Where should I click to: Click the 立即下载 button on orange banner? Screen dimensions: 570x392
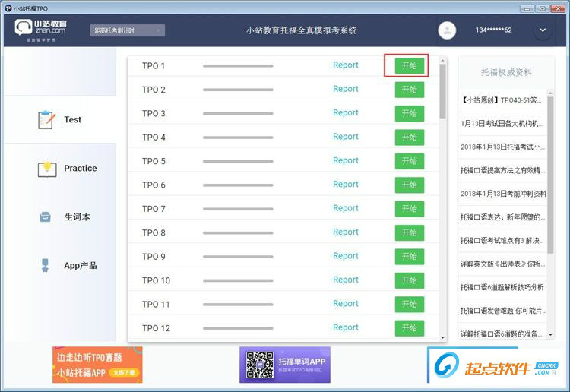click(124, 373)
